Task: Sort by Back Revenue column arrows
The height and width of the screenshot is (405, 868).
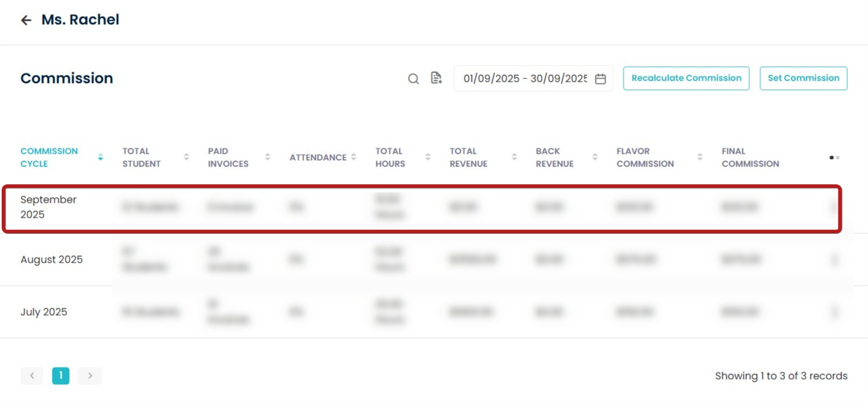Action: point(595,157)
